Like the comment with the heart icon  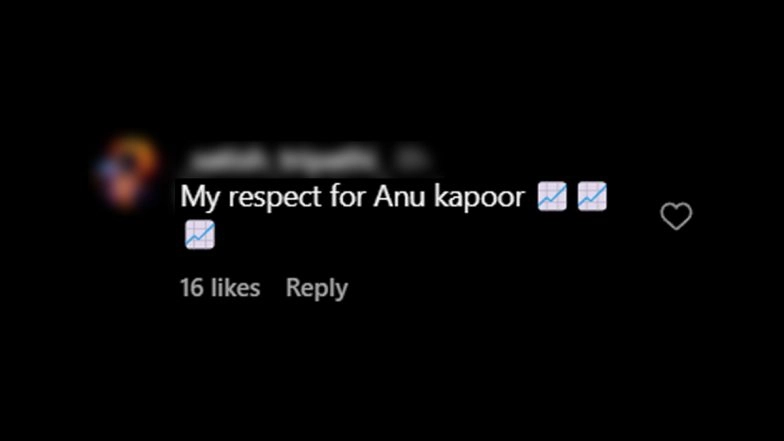(676, 216)
